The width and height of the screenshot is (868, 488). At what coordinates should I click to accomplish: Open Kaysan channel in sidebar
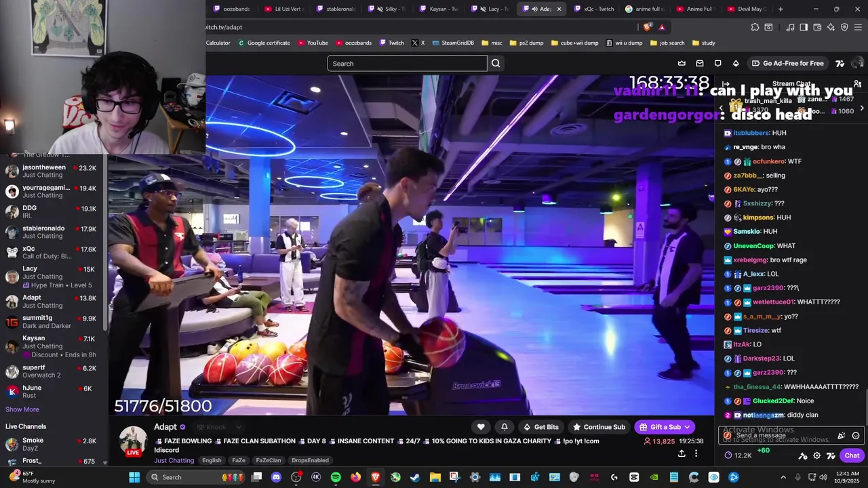[52, 346]
